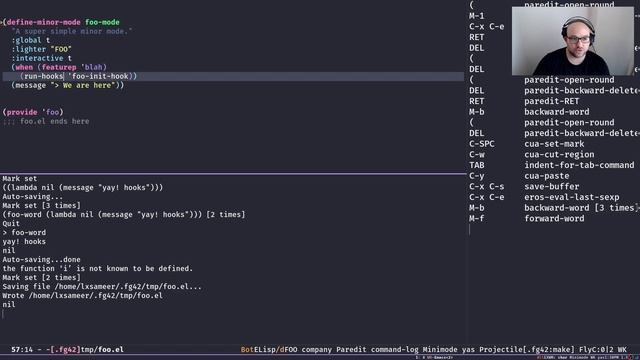Click the C-w key entry
The width and height of the screenshot is (640, 360).
pyautogui.click(x=477, y=155)
